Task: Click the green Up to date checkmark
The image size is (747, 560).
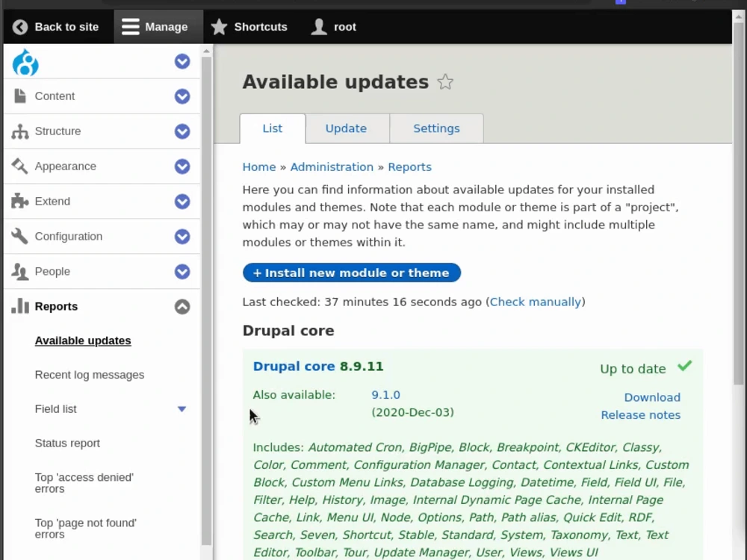Action: click(x=684, y=366)
